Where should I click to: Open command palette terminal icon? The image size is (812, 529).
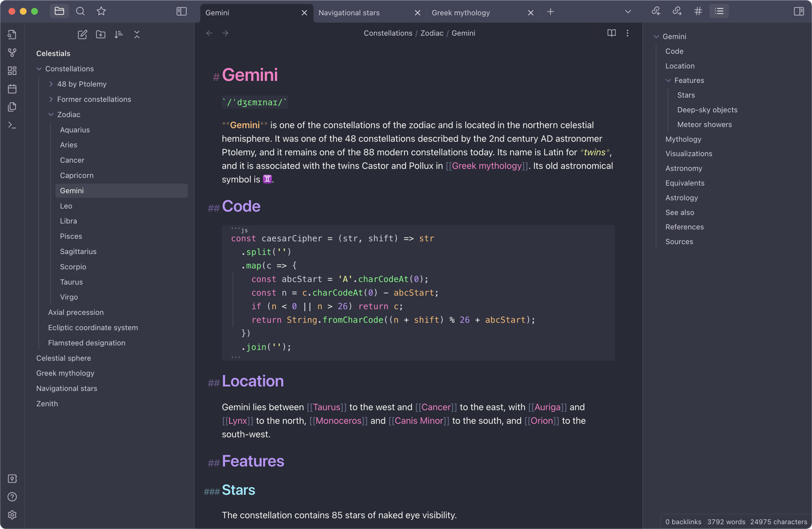point(12,125)
